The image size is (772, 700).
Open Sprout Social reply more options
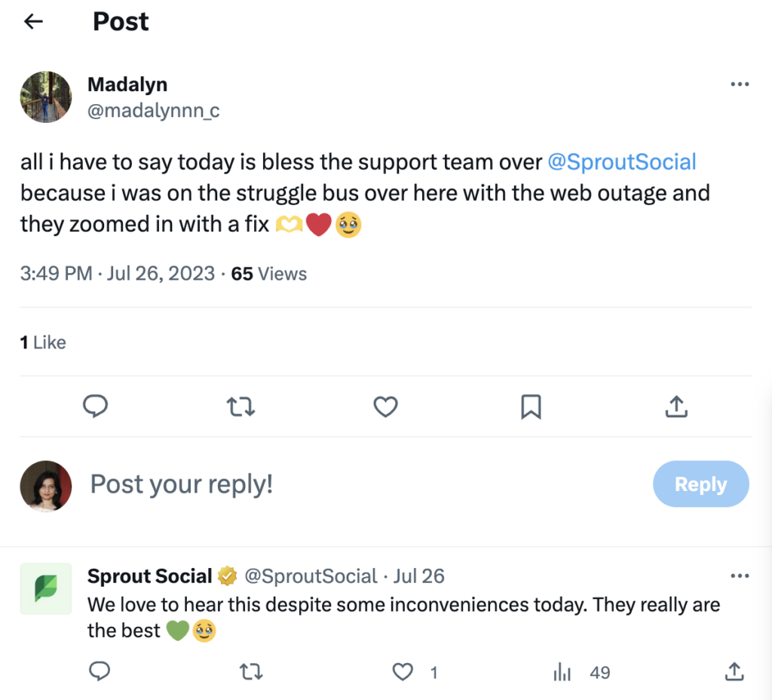(740, 576)
